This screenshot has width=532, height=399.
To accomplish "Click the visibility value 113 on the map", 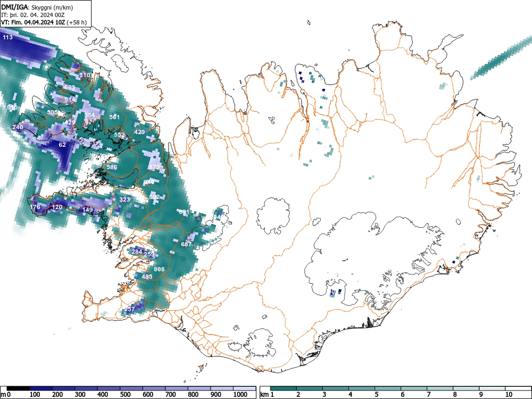I will (7, 37).
